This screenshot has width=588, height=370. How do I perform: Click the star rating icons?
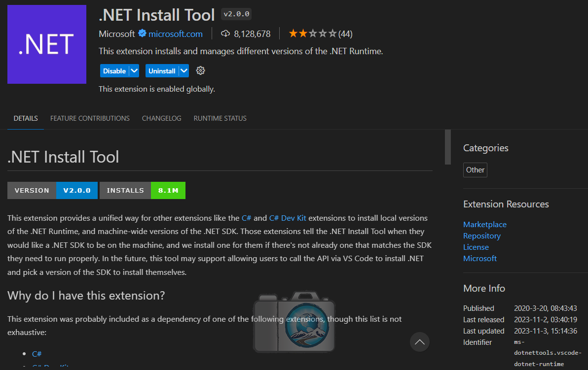(x=313, y=34)
